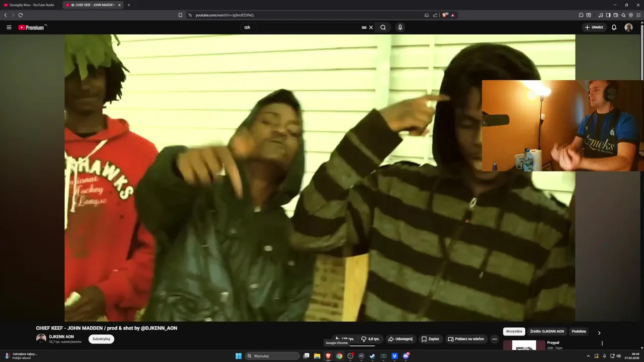
Task: Open the YouTube hamburger guide menu
Action: tap(9, 28)
